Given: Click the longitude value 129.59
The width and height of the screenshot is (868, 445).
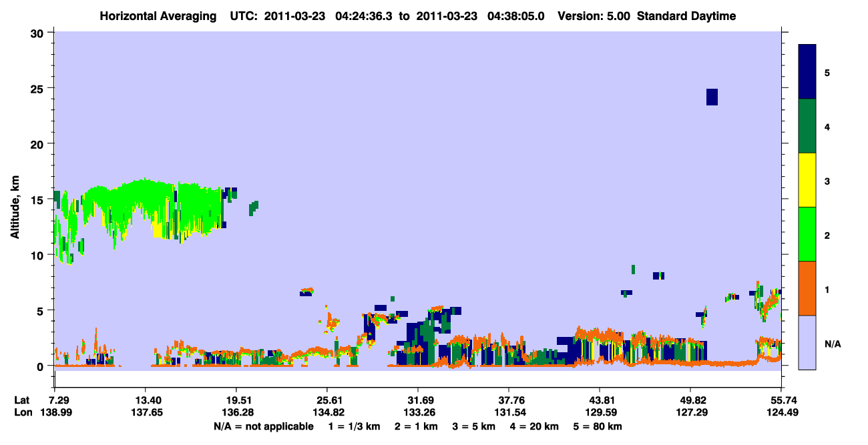Looking at the screenshot, I should 600,412.
